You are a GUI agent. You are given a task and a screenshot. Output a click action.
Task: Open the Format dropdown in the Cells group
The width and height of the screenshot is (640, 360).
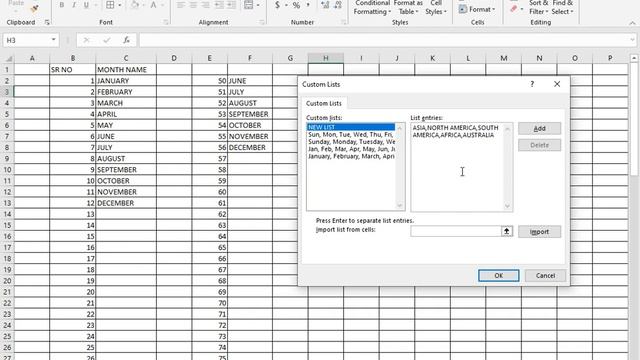(477, 9)
